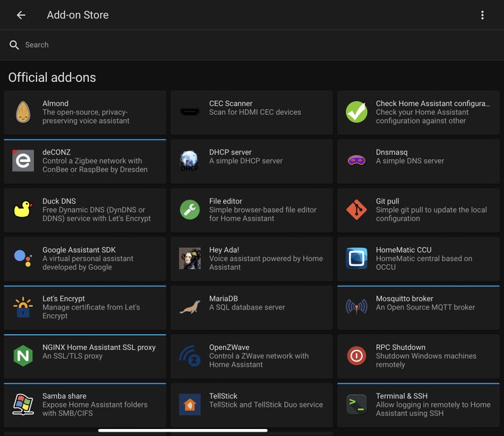Click the Almond seed icon

click(x=23, y=112)
